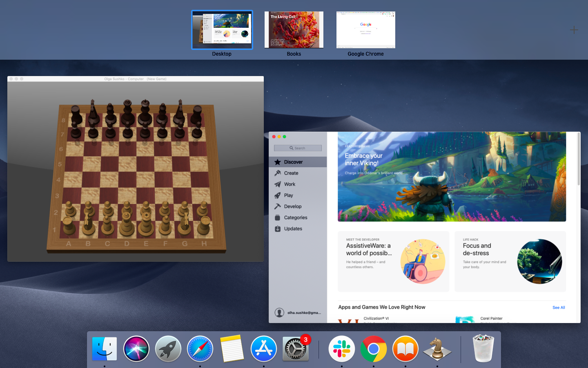588x368 pixels.
Task: Open System Preferences gear in Dock
Action: pyautogui.click(x=296, y=349)
